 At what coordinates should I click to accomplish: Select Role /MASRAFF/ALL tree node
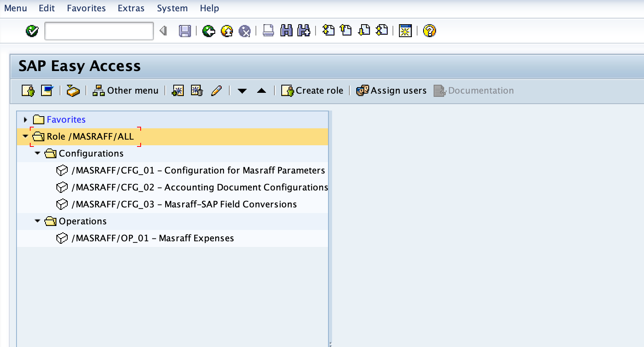[x=90, y=136]
